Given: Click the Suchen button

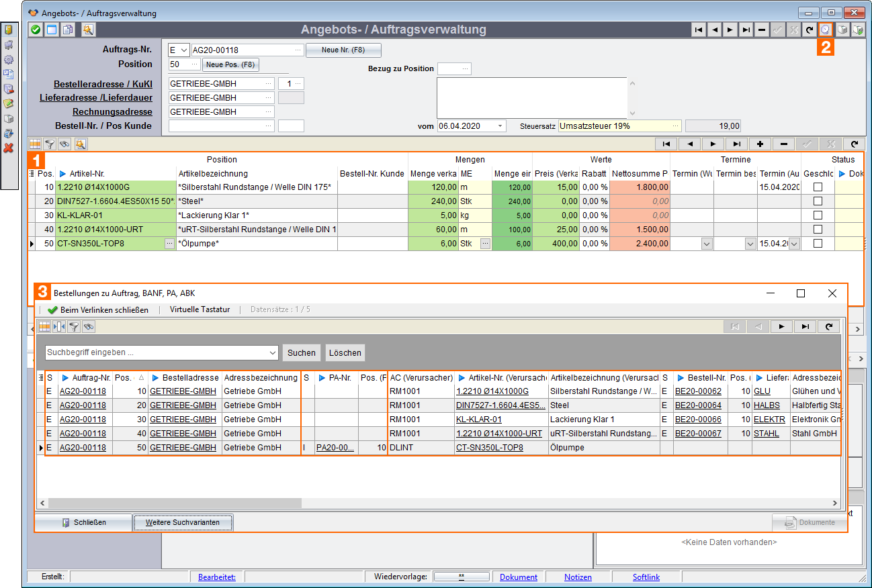Looking at the screenshot, I should [301, 352].
